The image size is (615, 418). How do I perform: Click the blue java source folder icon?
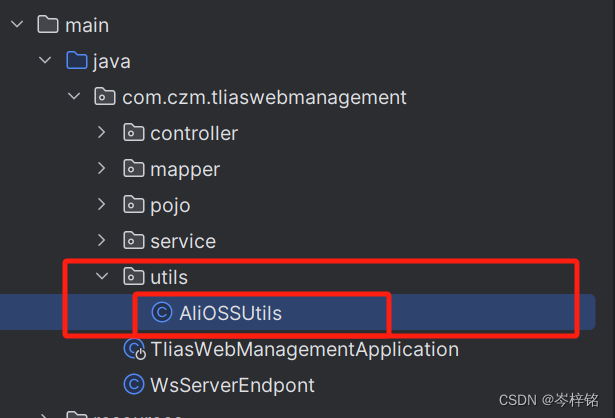click(x=76, y=60)
